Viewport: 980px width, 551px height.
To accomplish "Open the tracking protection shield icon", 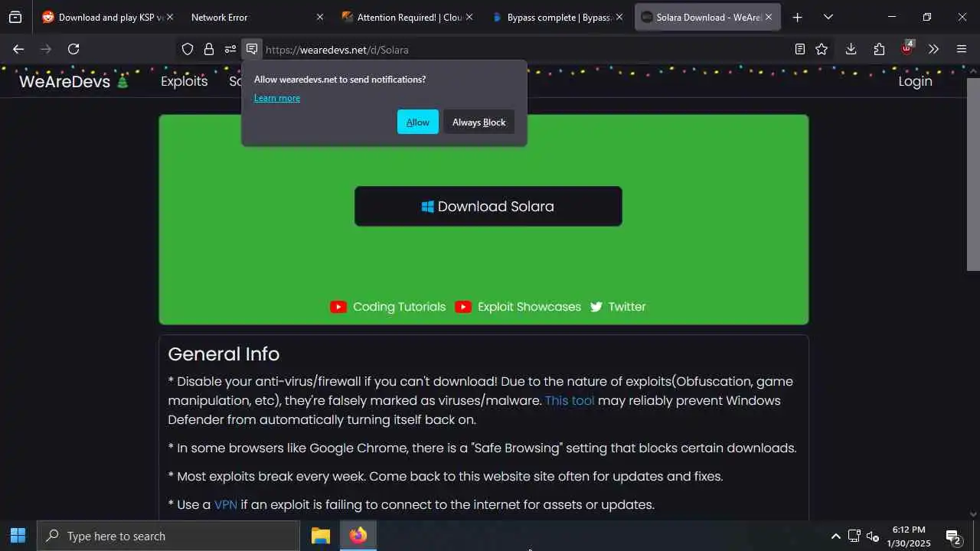I will 188,49.
